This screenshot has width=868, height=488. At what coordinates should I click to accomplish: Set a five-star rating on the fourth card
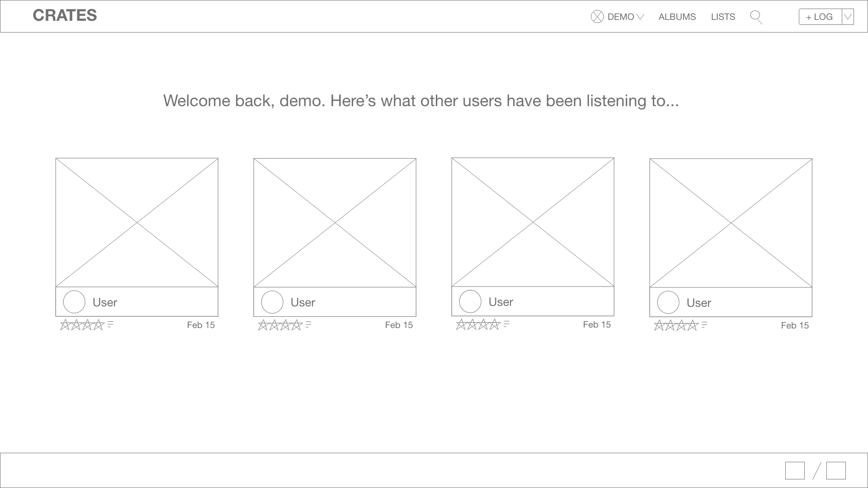692,325
